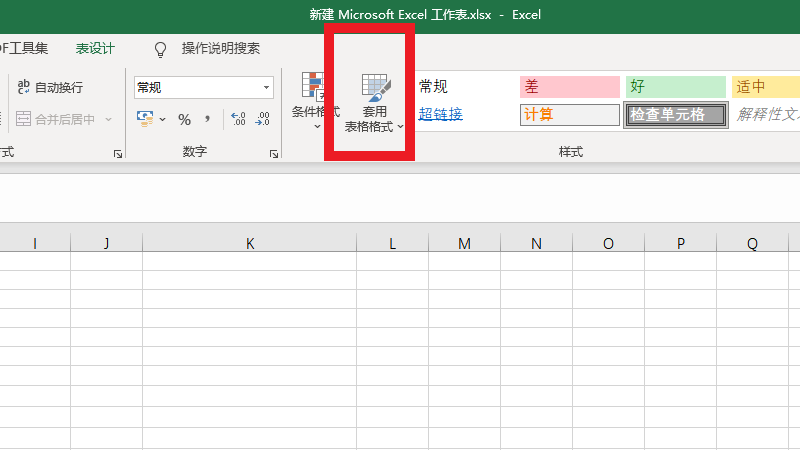Open the 常规 number format dropdown
This screenshot has width=800, height=450.
266,88
